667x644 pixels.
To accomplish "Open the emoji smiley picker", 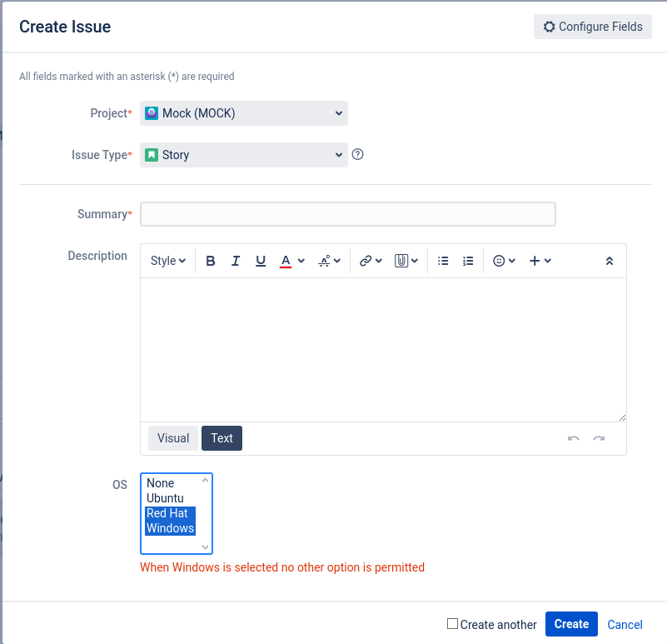I will tap(499, 261).
